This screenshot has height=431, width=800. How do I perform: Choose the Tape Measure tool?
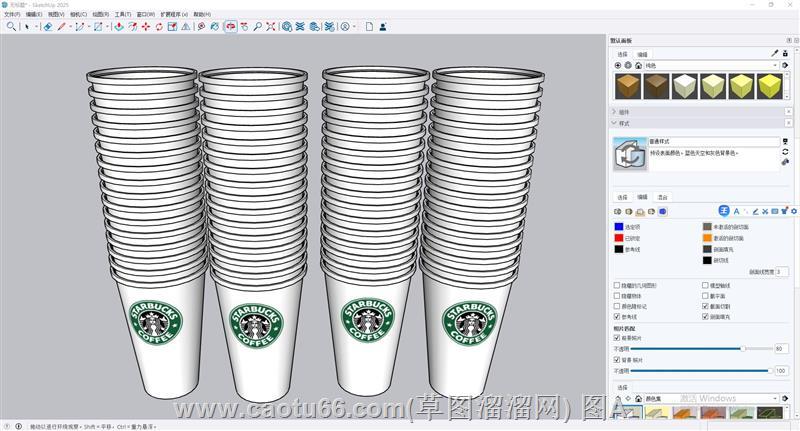202,27
